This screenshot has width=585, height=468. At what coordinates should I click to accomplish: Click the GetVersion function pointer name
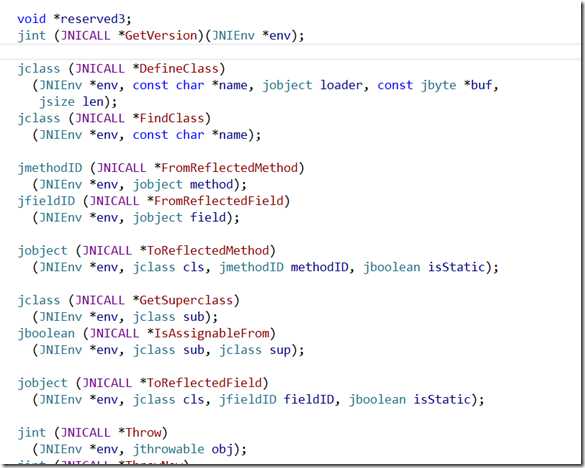[161, 36]
